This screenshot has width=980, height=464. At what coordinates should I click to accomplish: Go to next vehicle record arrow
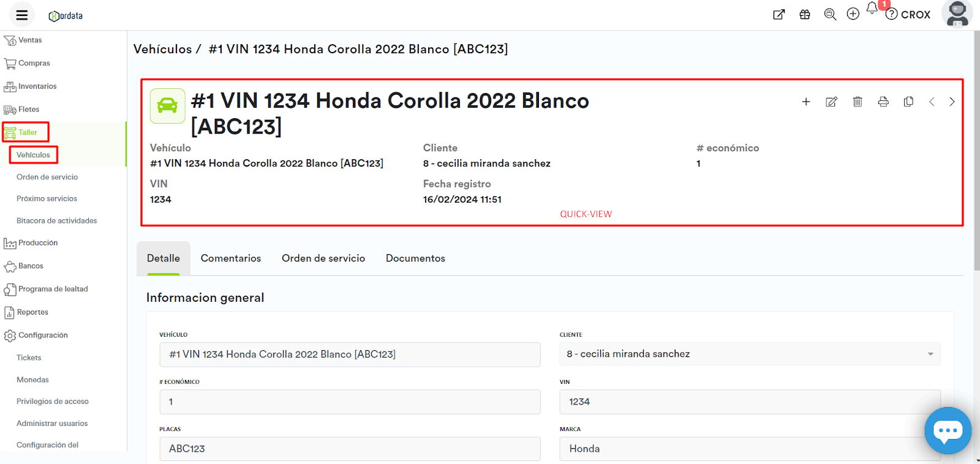tap(952, 102)
